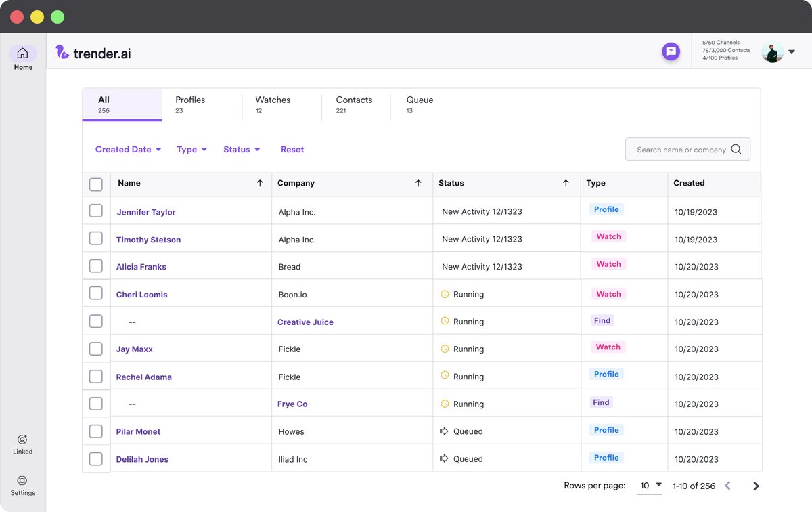Expand the Type filter dropdown
Viewport: 812px width, 512px height.
191,149
